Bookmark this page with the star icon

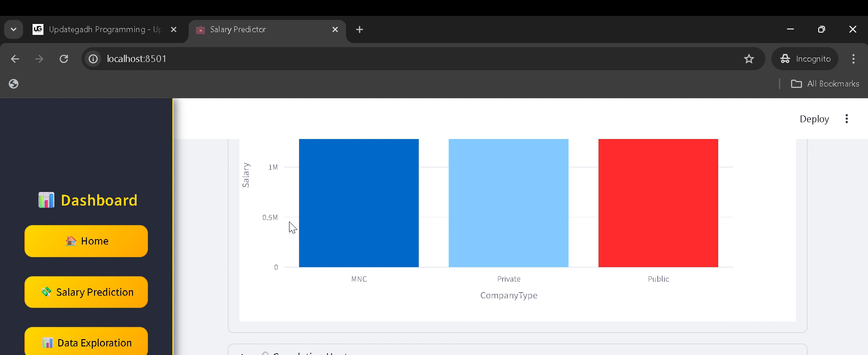[749, 59]
